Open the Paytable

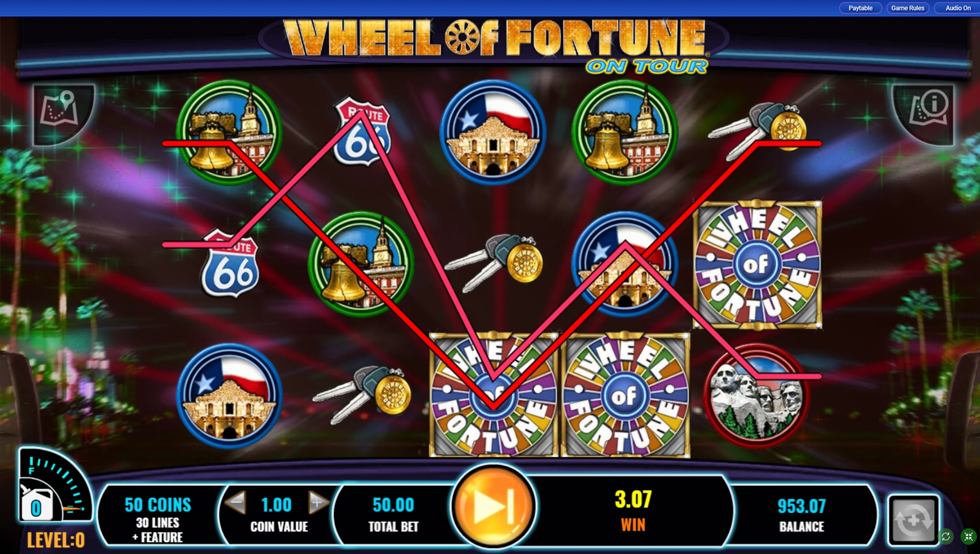(x=860, y=8)
